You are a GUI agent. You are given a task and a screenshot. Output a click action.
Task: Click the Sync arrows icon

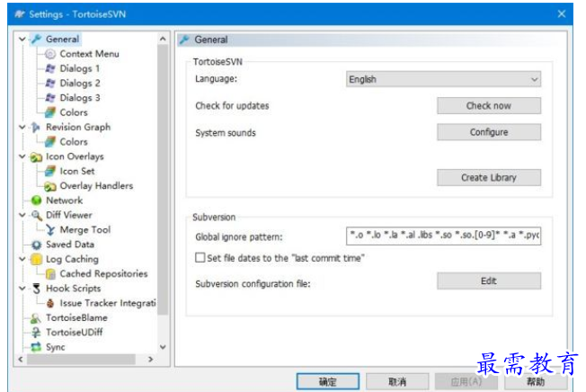point(36,347)
